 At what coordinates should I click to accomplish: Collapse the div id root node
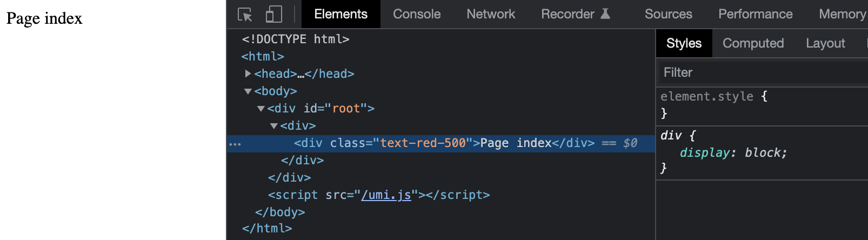261,109
